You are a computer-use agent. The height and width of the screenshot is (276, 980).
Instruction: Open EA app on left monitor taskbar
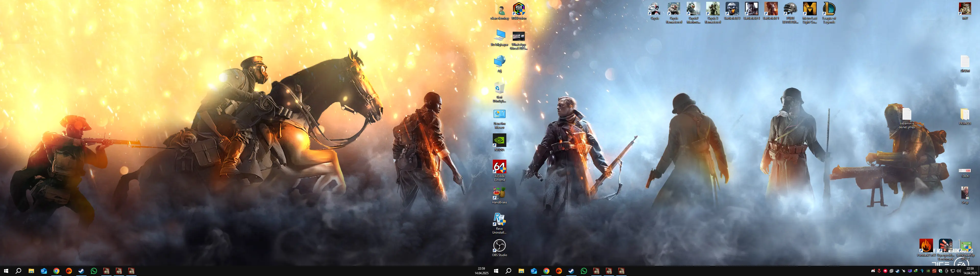coord(69,271)
